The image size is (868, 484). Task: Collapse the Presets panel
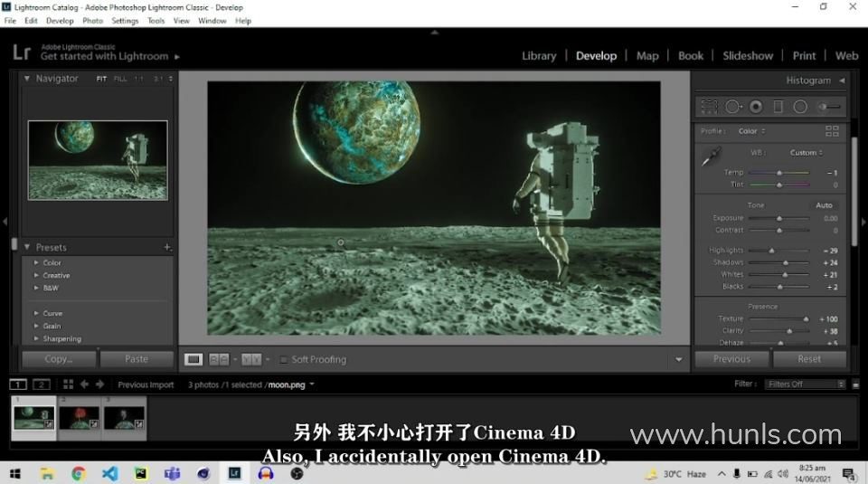pyautogui.click(x=26, y=247)
